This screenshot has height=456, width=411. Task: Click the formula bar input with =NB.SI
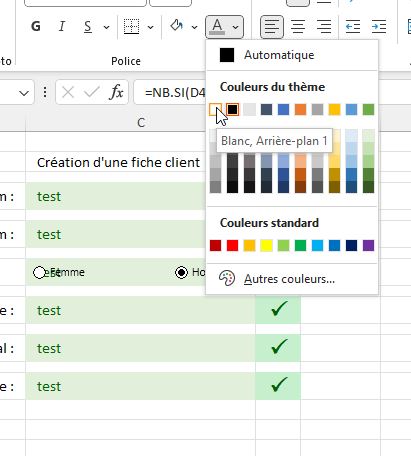pos(170,92)
